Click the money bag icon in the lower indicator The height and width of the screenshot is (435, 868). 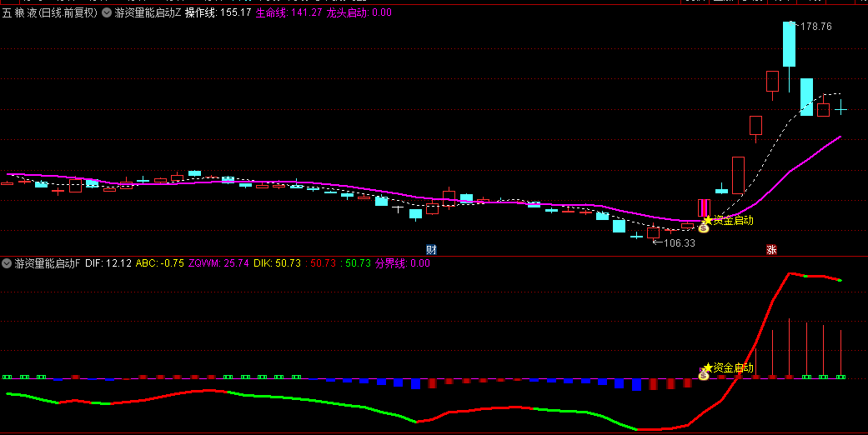[x=704, y=376]
